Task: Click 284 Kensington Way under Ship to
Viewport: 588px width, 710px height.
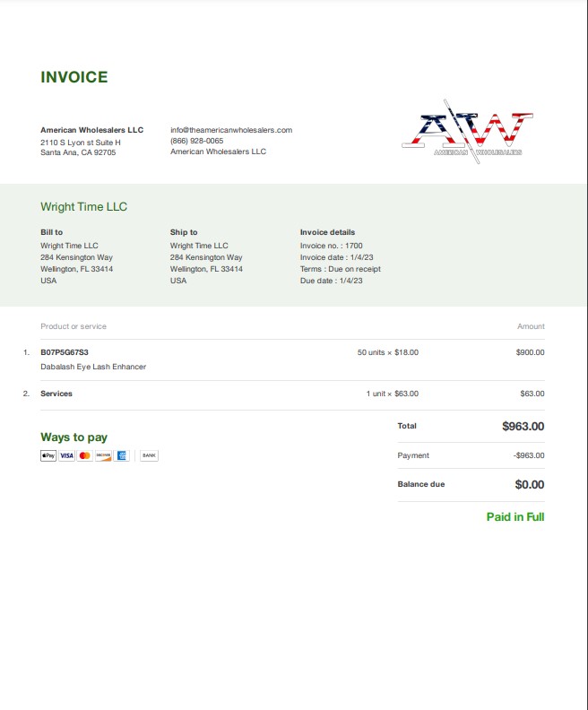Action: [x=206, y=257]
